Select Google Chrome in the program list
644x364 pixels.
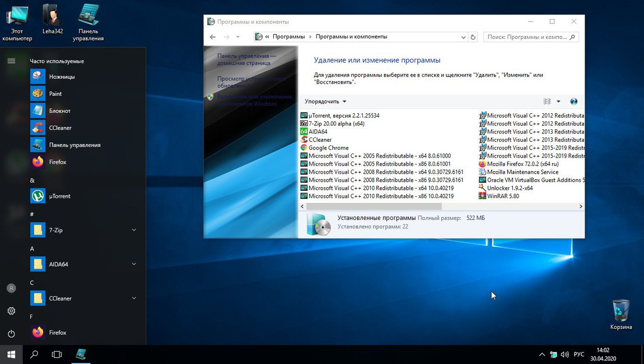click(325, 148)
